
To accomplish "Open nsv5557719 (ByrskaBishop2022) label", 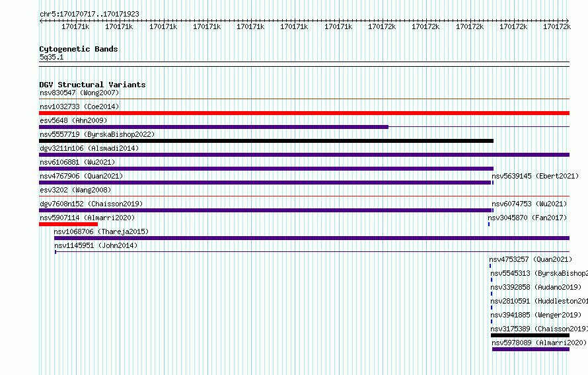I will tap(97, 134).
